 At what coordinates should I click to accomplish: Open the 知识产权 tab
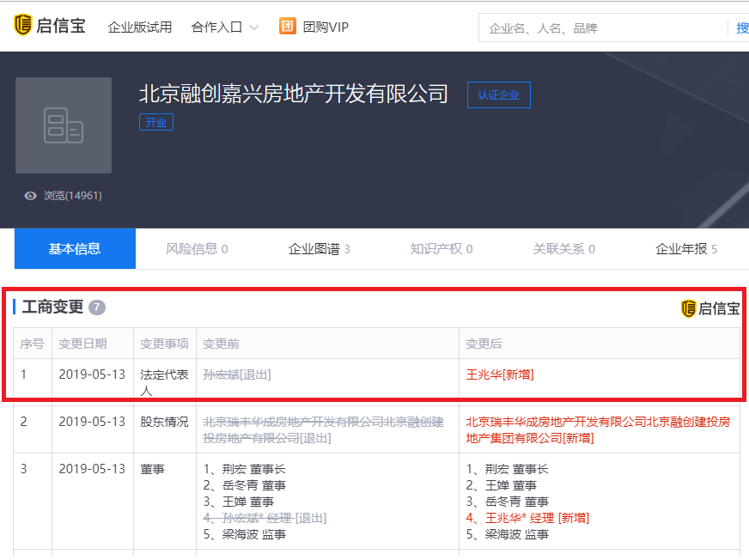pyautogui.click(x=441, y=249)
